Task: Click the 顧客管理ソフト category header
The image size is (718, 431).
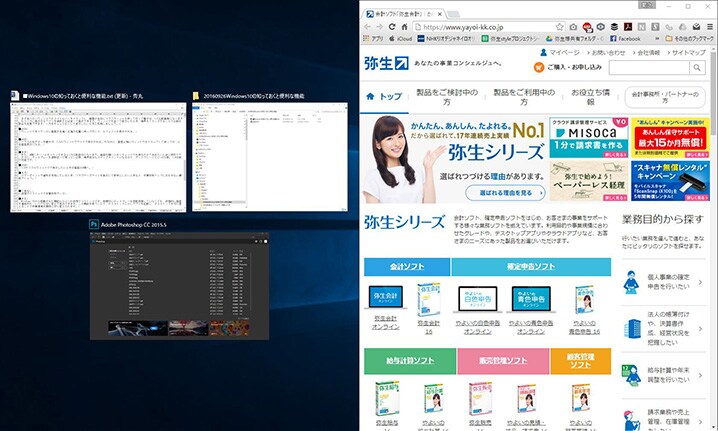Action: 581,361
